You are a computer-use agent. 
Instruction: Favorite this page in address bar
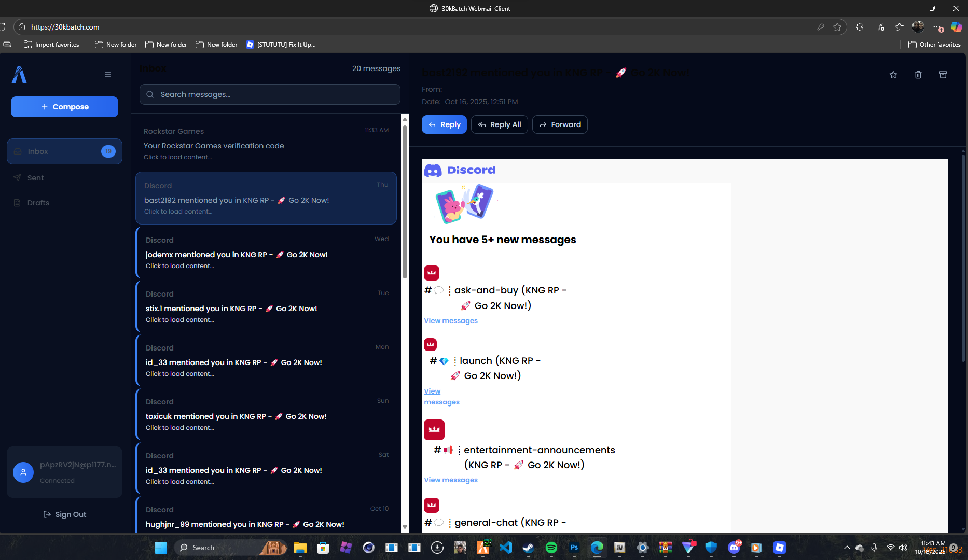tap(837, 27)
